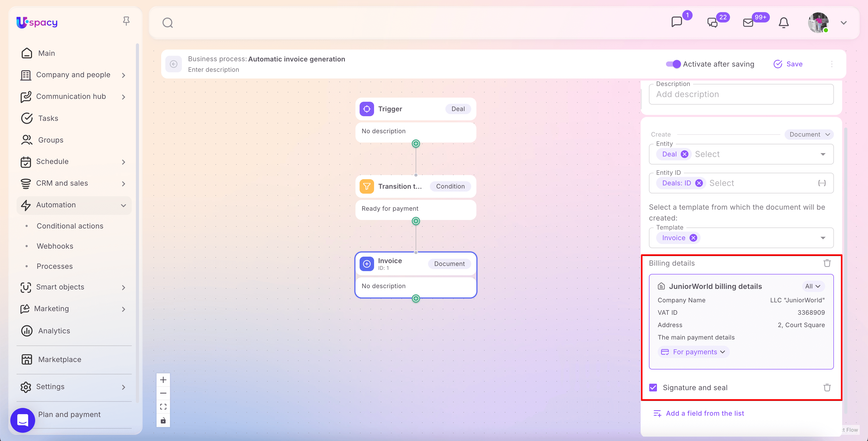Screen dimensions: 868x441
Task: Open mail icon with 99+ badge
Action: [748, 22]
